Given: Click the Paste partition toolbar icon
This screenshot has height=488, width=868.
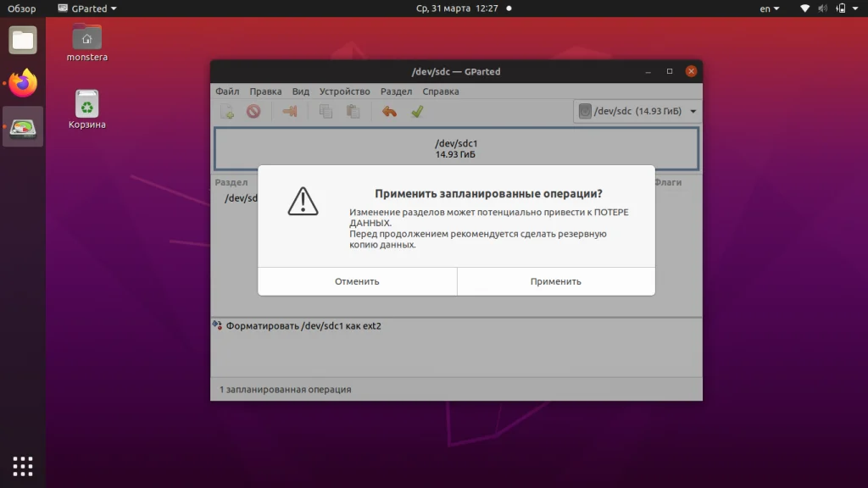Looking at the screenshot, I should coord(353,110).
